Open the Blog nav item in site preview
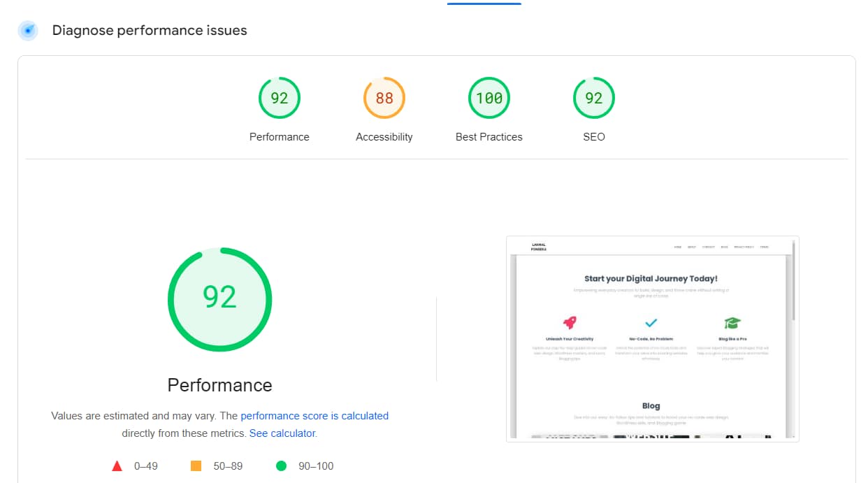Viewport: 868px width, 483px height. (x=723, y=247)
